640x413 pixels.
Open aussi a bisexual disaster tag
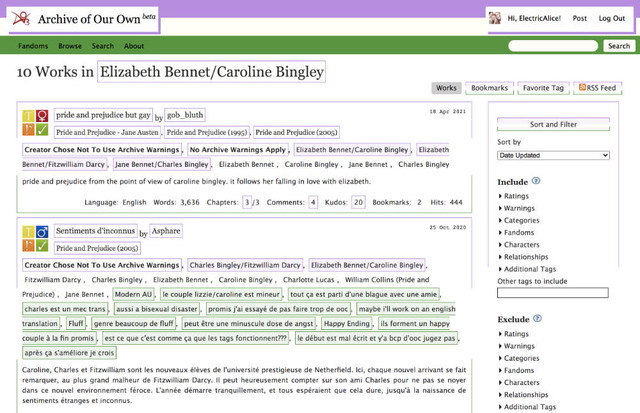[x=157, y=309]
